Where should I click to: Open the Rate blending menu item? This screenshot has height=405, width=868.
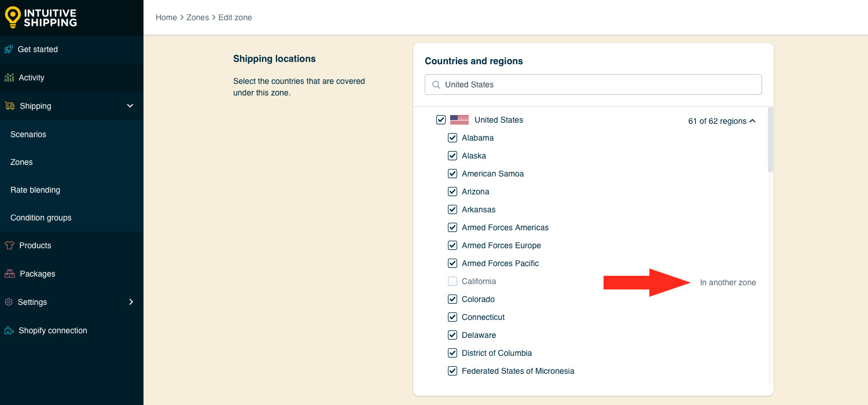tap(35, 190)
